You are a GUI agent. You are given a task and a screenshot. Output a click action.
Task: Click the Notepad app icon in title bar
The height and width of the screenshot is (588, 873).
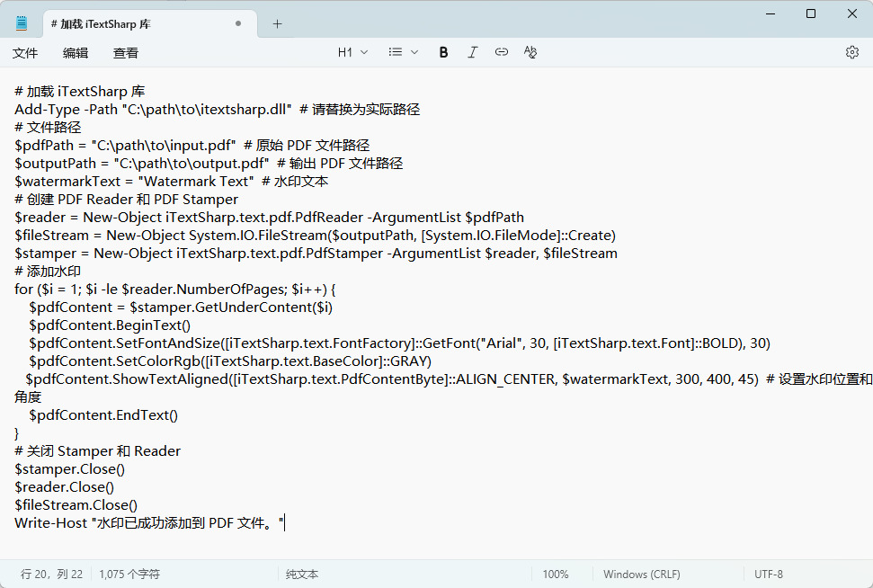pyautogui.click(x=22, y=23)
